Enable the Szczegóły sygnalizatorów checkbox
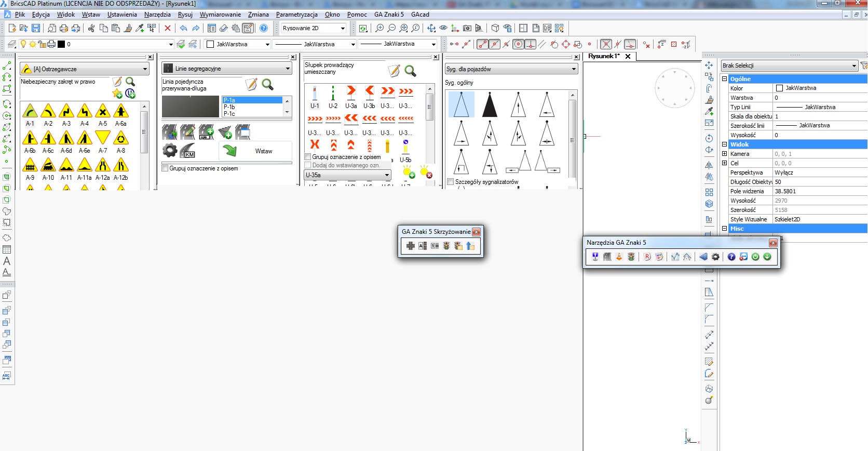 click(451, 182)
